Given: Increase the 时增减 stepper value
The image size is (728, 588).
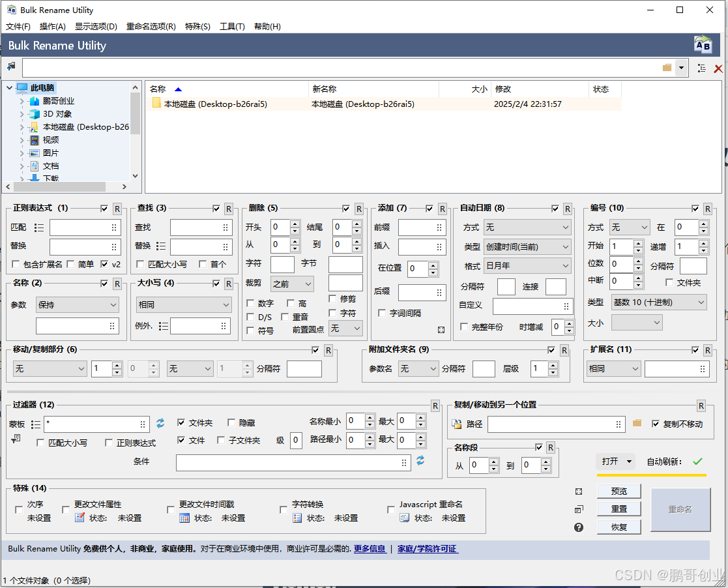Looking at the screenshot, I should [x=570, y=323].
